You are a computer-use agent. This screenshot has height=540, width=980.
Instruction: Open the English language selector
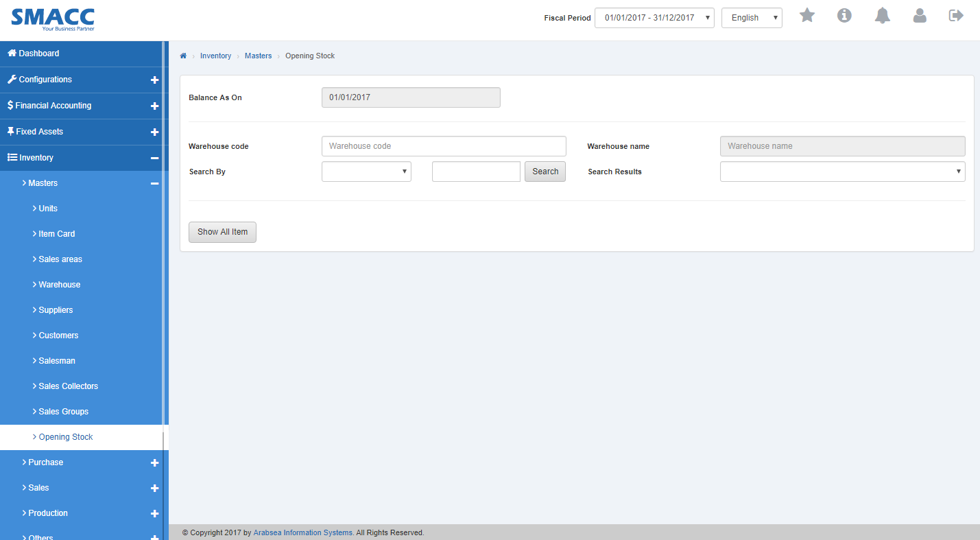(x=752, y=17)
